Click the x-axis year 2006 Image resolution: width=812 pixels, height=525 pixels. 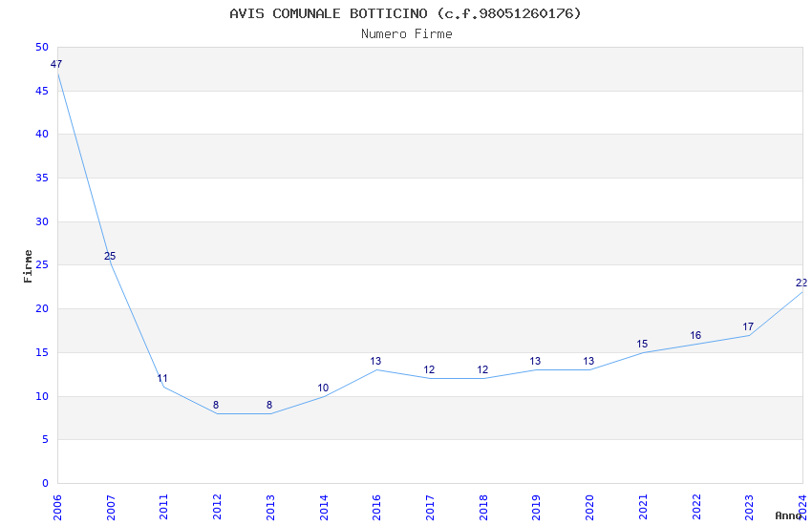click(x=57, y=507)
